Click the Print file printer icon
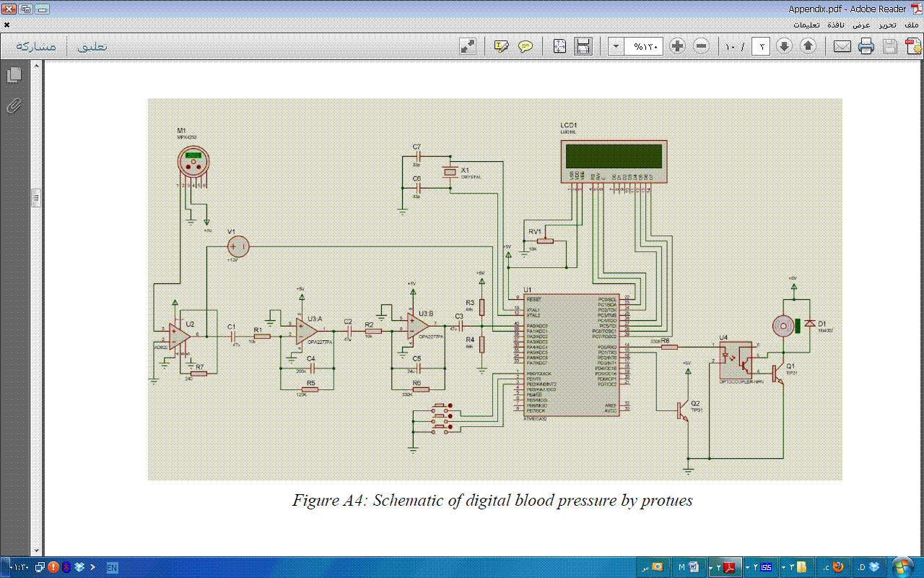This screenshot has width=924, height=578. (866, 46)
